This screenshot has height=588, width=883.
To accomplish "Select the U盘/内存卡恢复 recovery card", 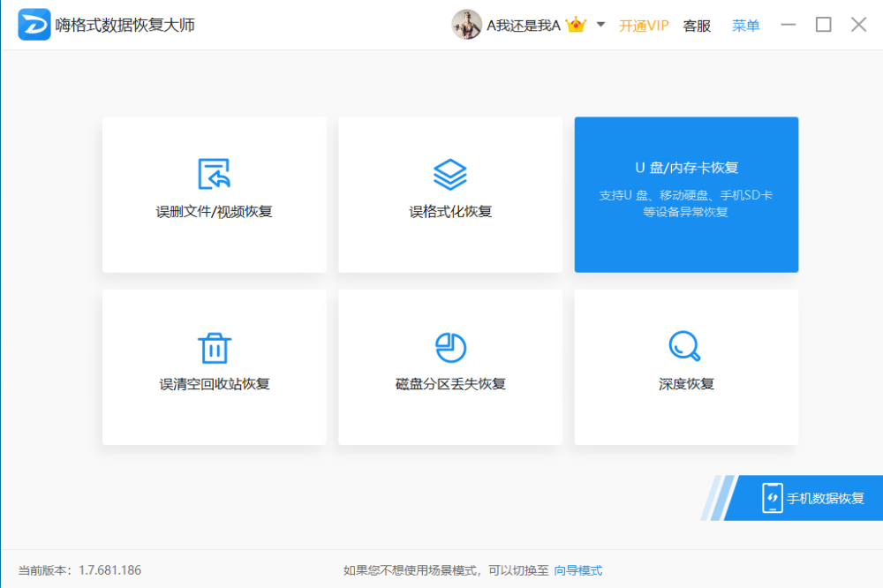I will pyautogui.click(x=686, y=194).
